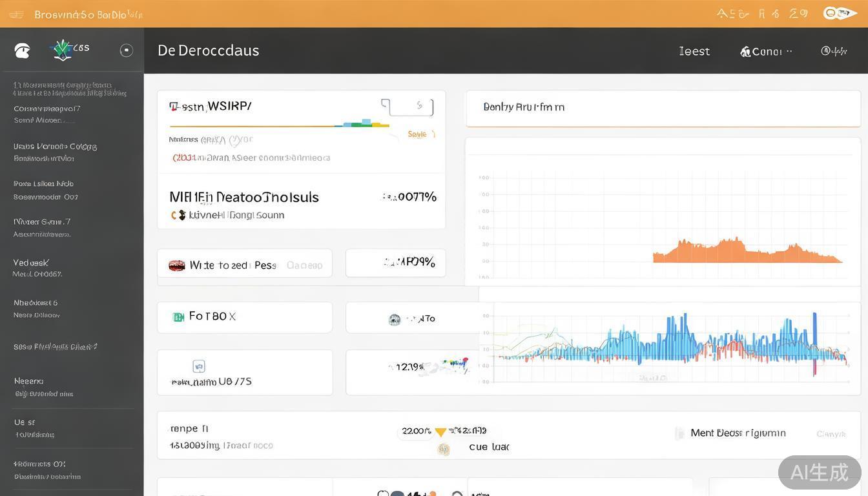This screenshot has width=868, height=496.
Task: Click the 'Ment Deose rigiomin' checkbox icon
Action: tap(679, 433)
